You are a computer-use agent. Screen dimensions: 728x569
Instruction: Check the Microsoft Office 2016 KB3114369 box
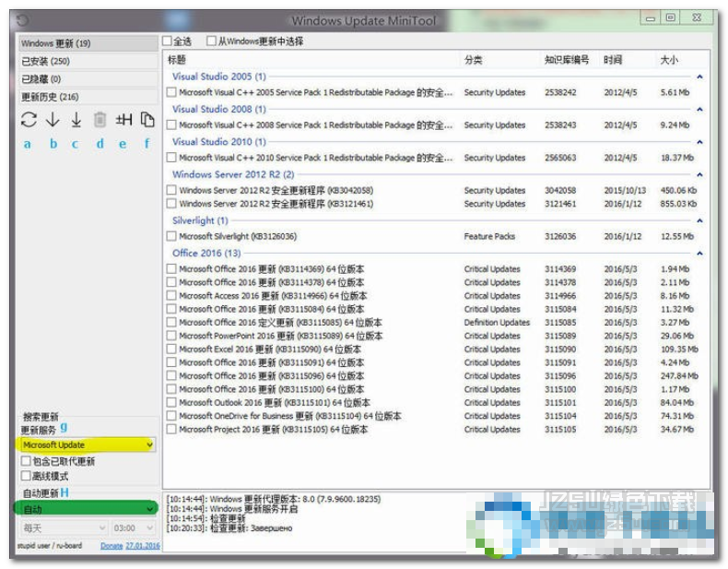[x=171, y=268]
